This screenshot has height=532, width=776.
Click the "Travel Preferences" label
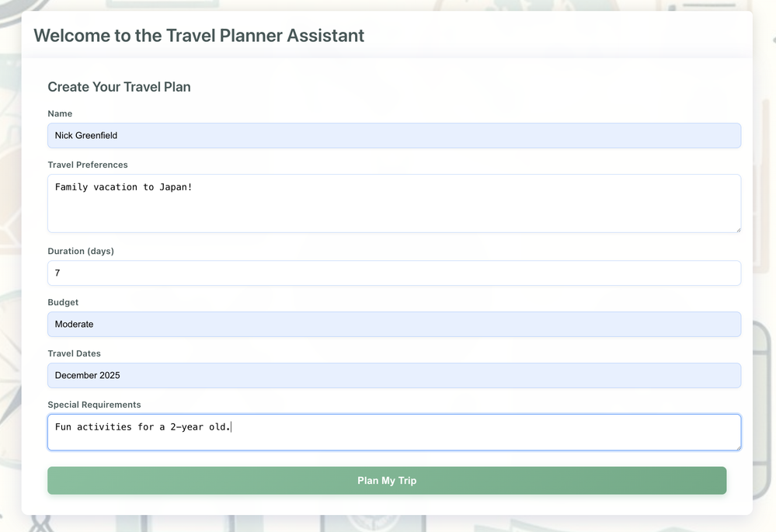tap(88, 165)
